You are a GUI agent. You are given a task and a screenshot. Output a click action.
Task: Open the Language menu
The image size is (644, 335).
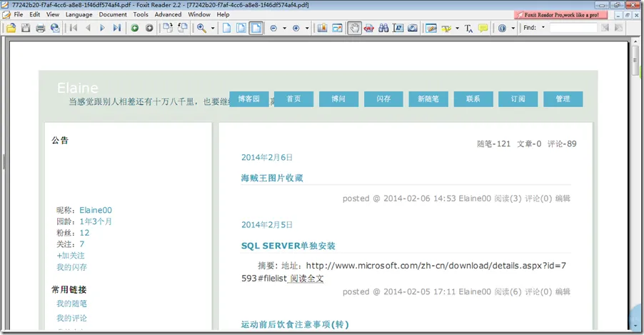pos(79,14)
